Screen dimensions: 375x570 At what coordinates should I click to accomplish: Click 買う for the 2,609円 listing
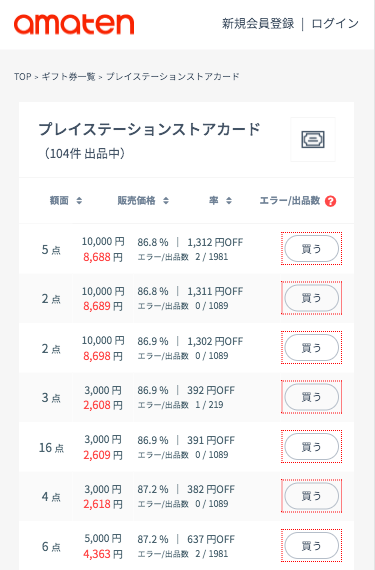tap(311, 446)
